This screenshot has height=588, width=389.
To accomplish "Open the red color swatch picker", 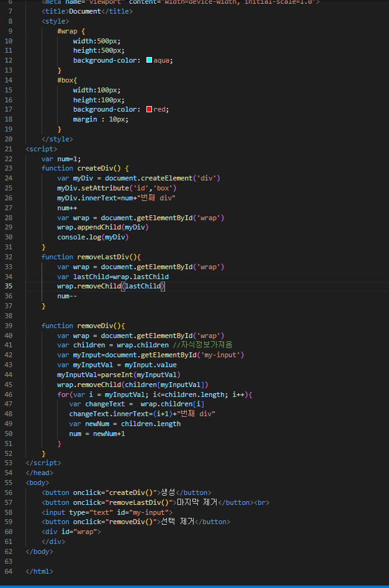I will click(149, 109).
